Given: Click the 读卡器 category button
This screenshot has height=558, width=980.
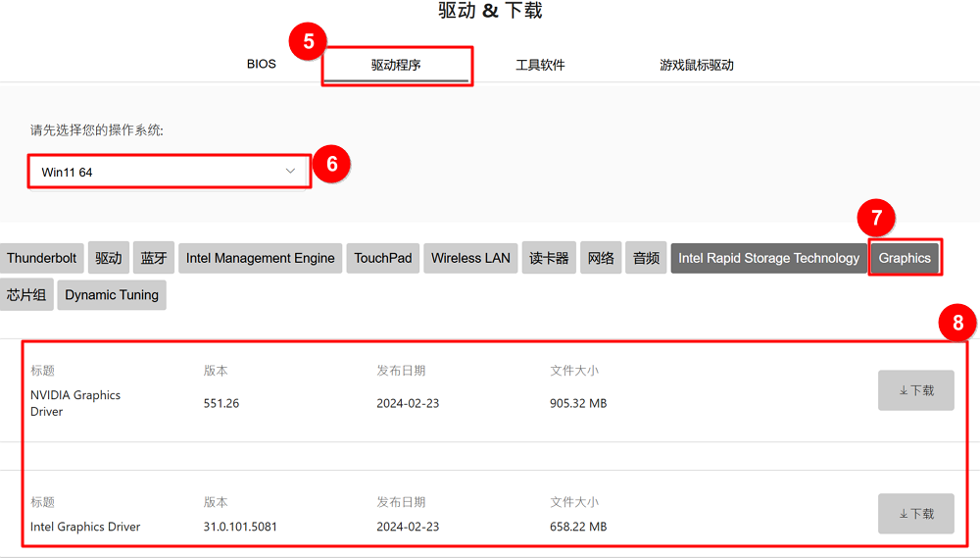Looking at the screenshot, I should [x=549, y=258].
